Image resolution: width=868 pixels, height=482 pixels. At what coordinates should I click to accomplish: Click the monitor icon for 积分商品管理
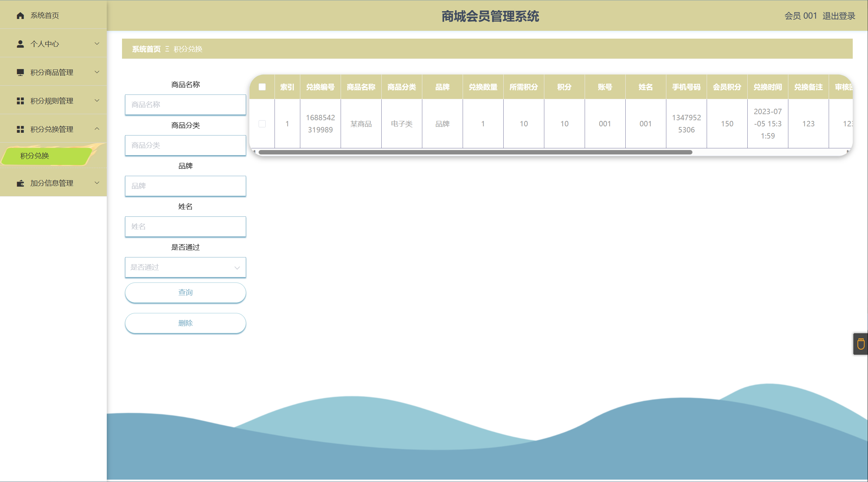pos(20,72)
